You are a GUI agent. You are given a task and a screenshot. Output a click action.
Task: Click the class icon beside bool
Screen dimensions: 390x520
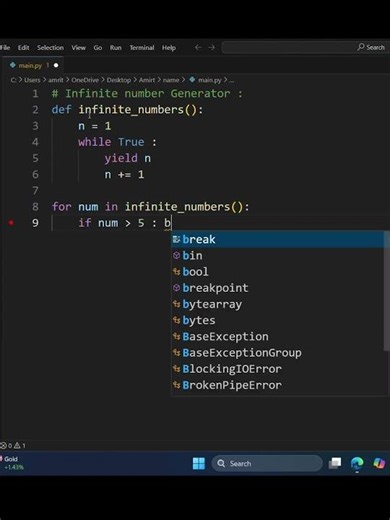(177, 272)
